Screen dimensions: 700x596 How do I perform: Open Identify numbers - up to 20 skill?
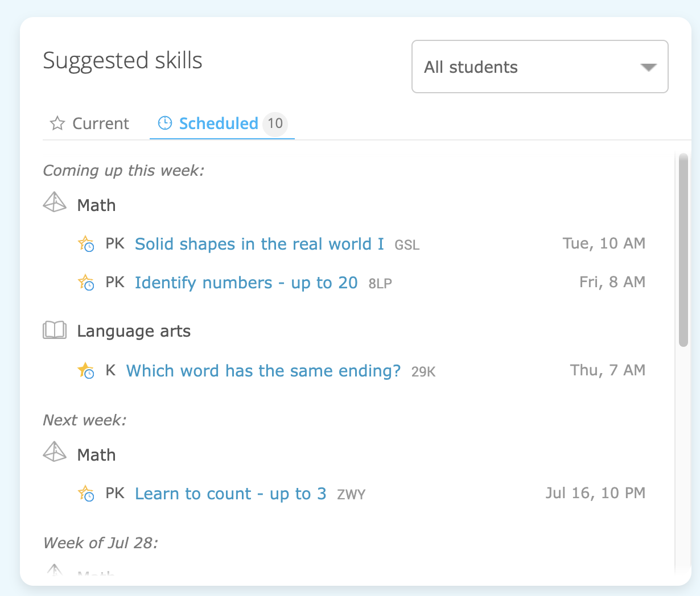click(x=246, y=283)
